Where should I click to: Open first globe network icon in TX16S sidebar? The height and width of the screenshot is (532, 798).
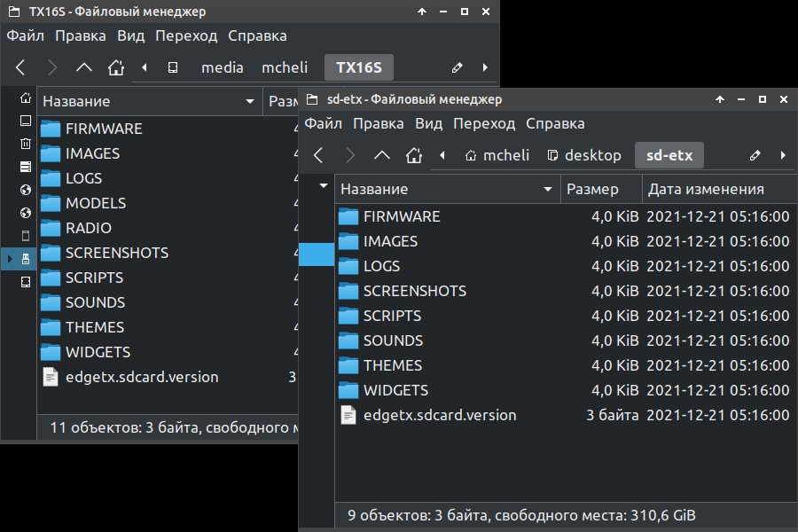point(26,190)
